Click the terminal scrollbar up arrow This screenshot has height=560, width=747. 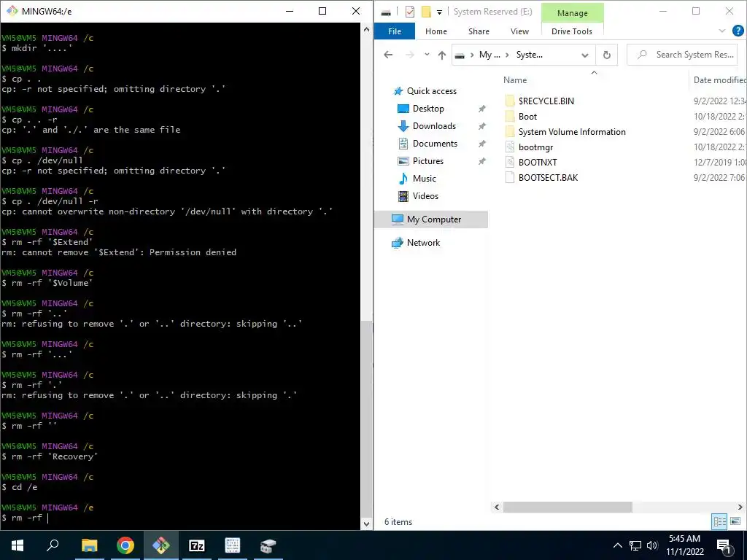366,29
